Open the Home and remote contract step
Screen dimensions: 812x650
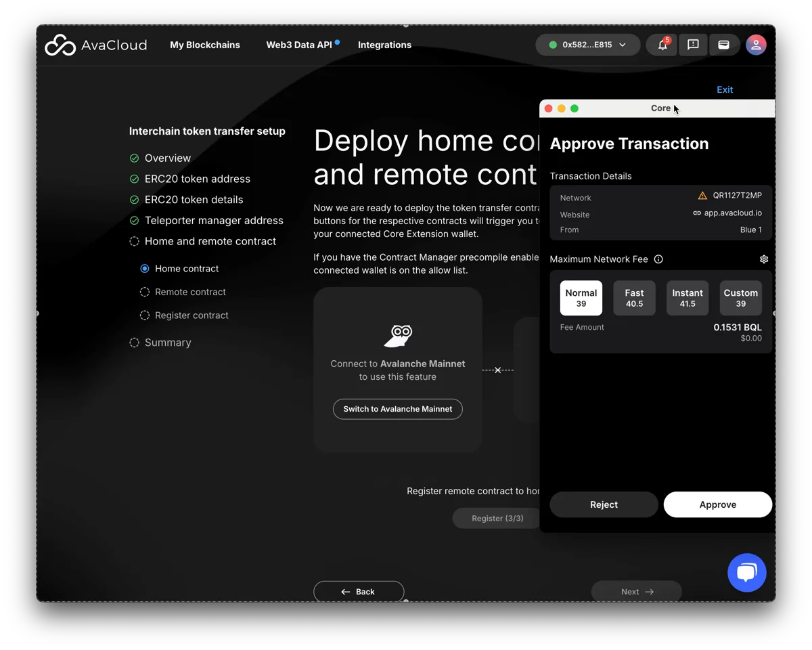pos(210,242)
